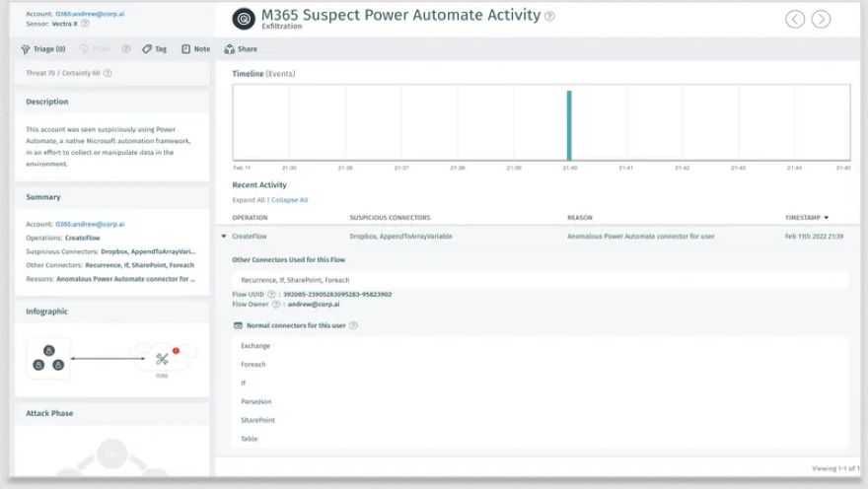Open account link O365:andrew@corp.ai in header
This screenshot has width=868, height=489.
coord(90,14)
